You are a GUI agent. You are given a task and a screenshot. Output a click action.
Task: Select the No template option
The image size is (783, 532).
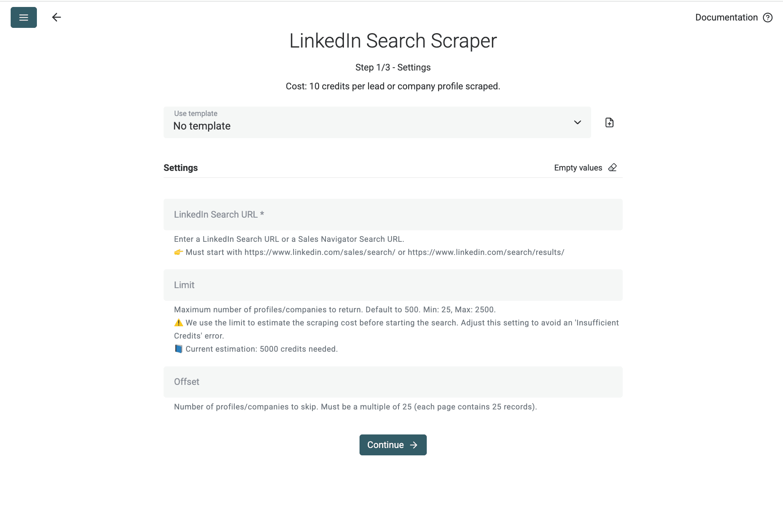[201, 126]
